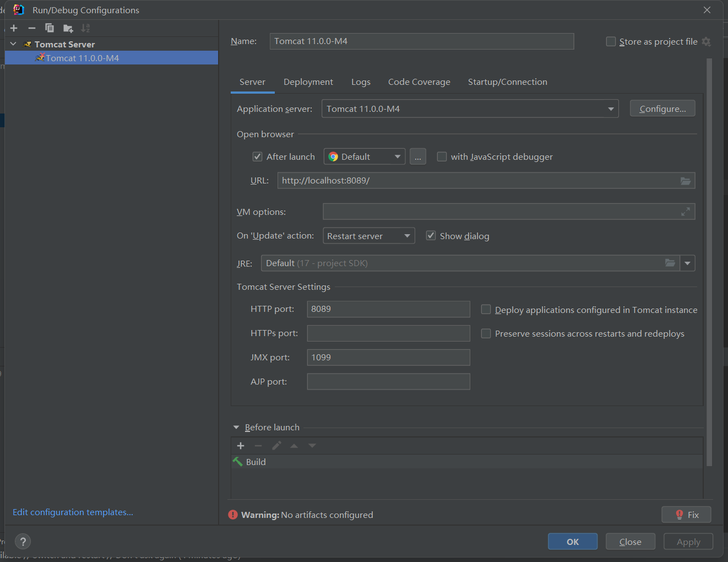Add a before launch task

(241, 446)
